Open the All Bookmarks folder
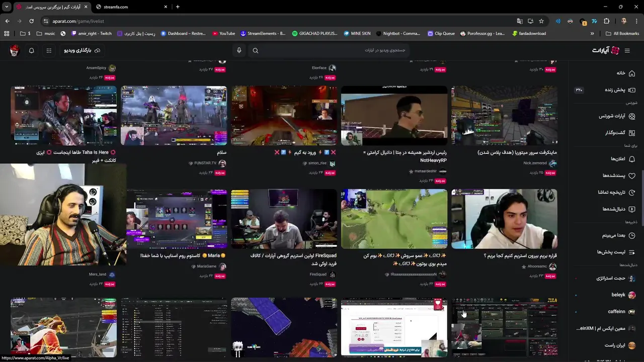 [622, 34]
